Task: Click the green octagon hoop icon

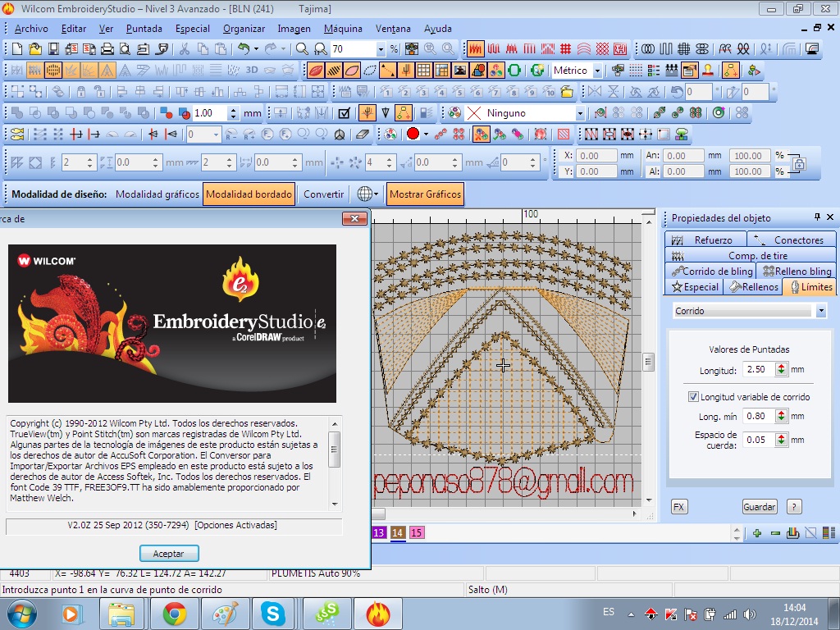Action: tap(514, 71)
